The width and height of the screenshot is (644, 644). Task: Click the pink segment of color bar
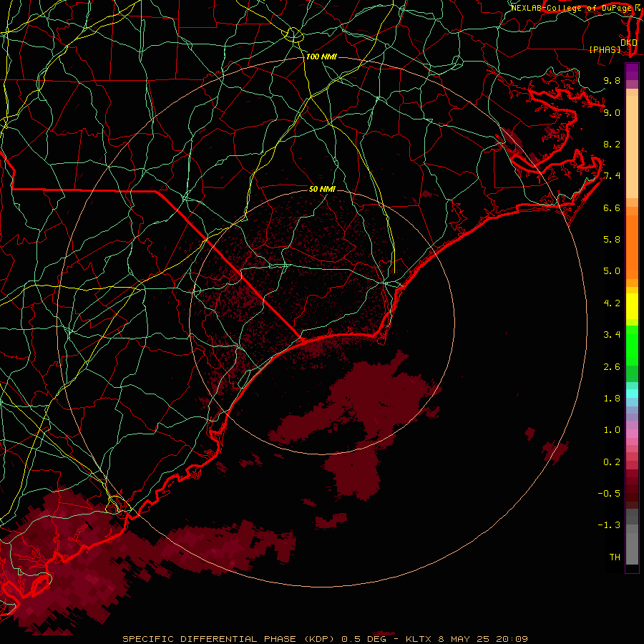[x=632, y=434]
